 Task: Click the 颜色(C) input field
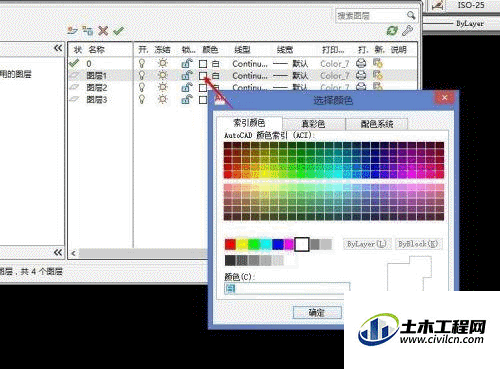[287, 288]
